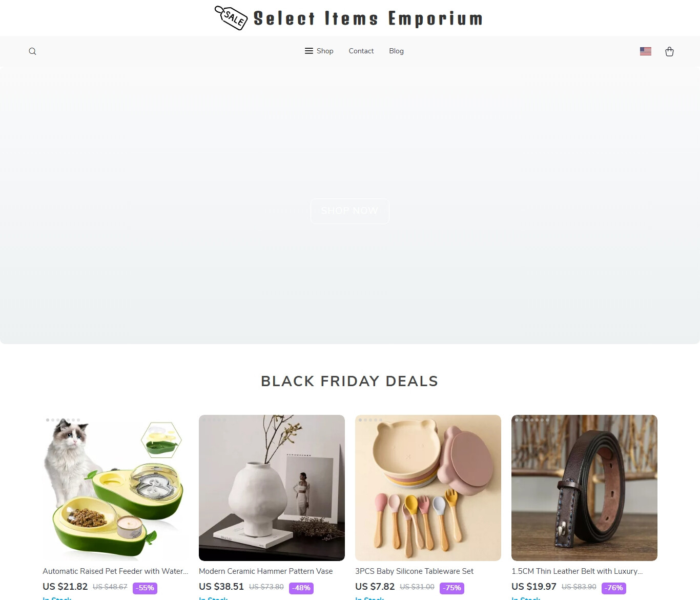
Task: Open the search magnifier icon
Action: (x=32, y=51)
